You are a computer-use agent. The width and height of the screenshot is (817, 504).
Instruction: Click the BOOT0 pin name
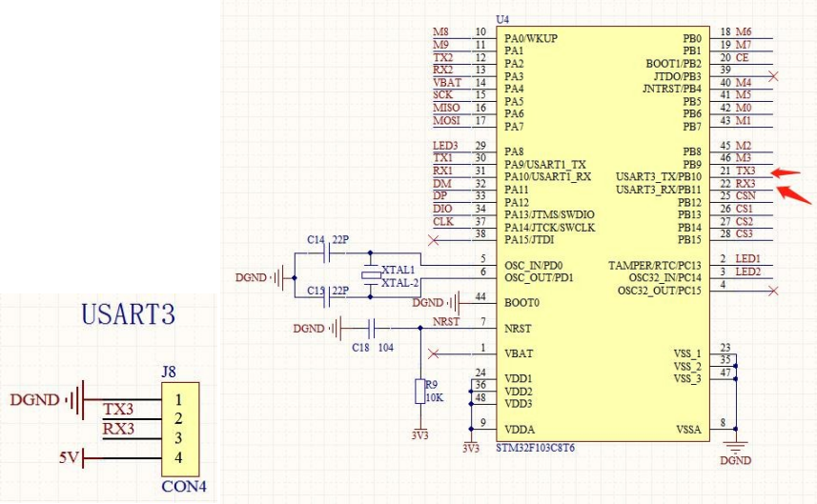522,303
